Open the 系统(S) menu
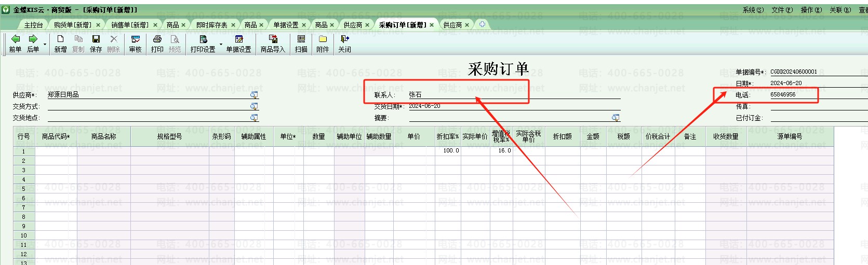Viewport: 868px width, 265px height. click(x=753, y=10)
